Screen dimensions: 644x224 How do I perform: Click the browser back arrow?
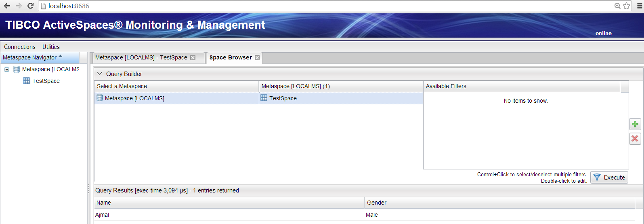[7, 6]
